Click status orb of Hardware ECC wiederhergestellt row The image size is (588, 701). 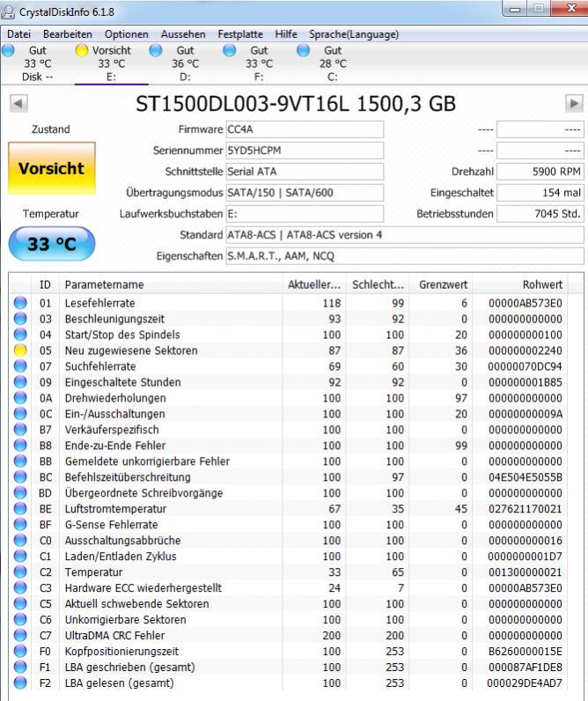[x=20, y=587]
